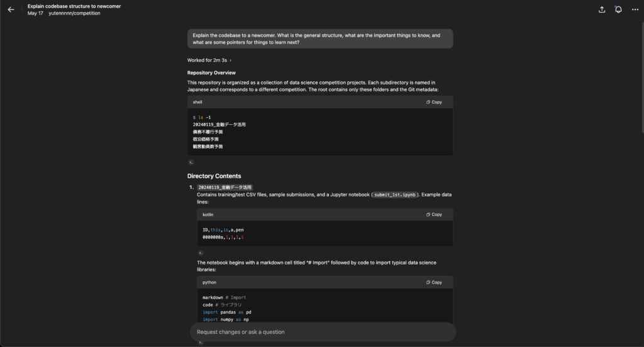Click the terminal icon below the input box
This screenshot has width=644, height=347.
coord(201,343)
